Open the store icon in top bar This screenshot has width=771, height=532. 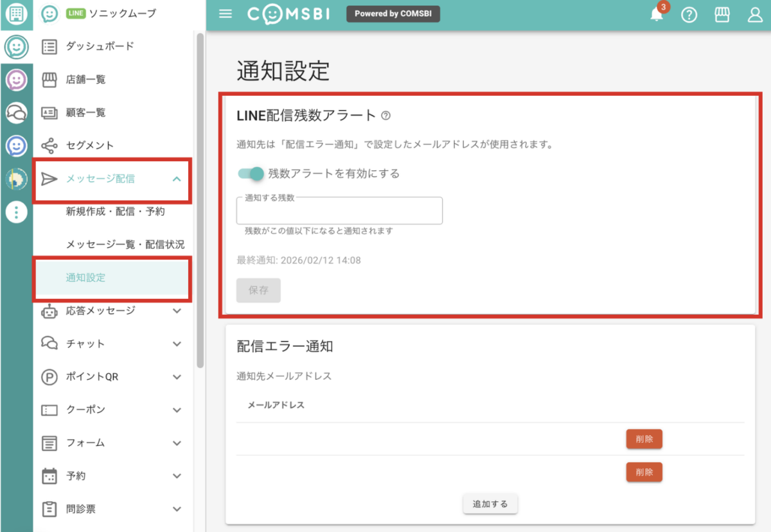[722, 15]
